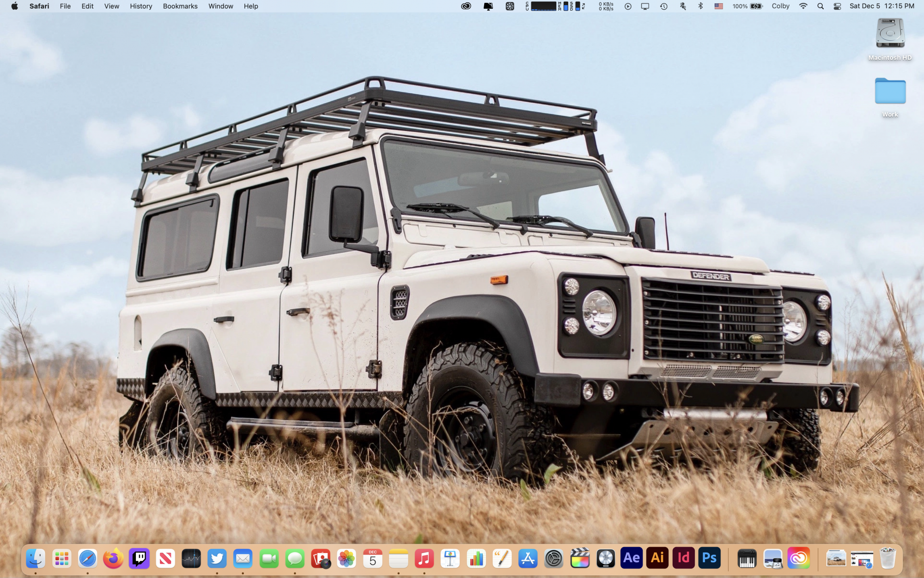Launch Music from the Dock
The height and width of the screenshot is (578, 924).
[424, 559]
